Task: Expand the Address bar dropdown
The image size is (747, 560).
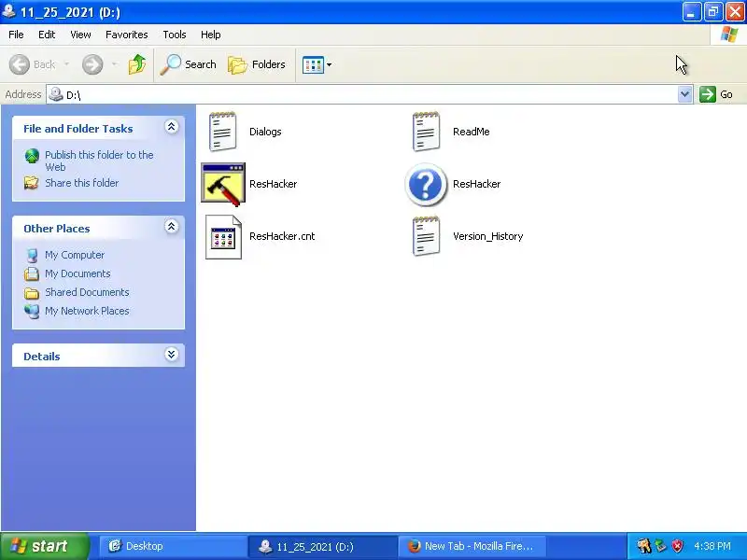Action: point(684,94)
